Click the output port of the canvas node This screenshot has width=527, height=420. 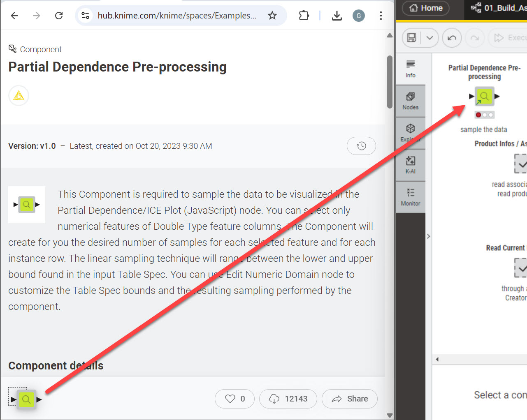[x=497, y=96]
